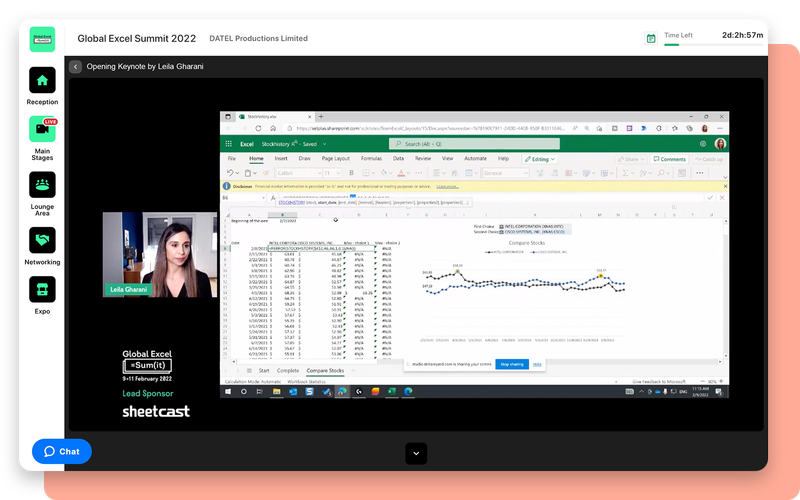Click the Undo icon in Excel ribbon
Screen dimensions: 800x500
click(230, 173)
